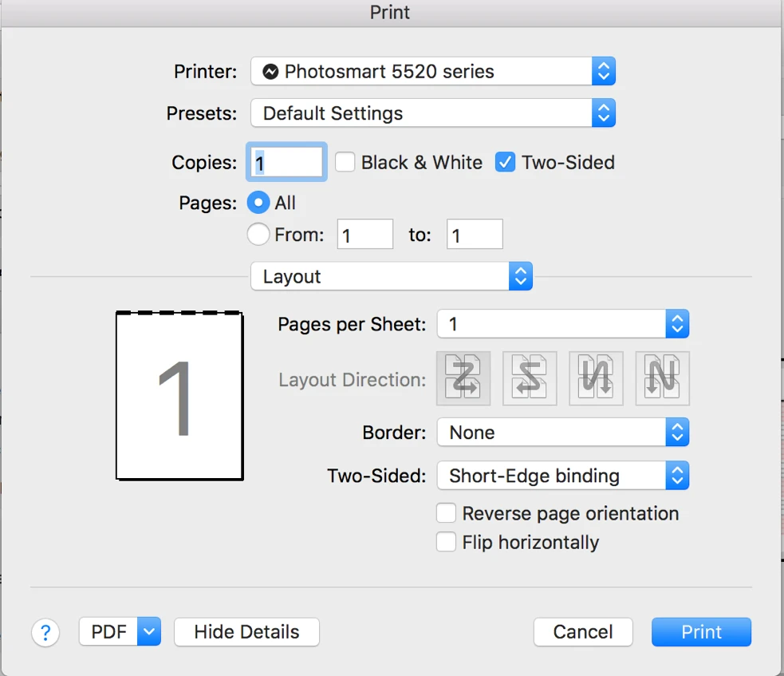
Task: Click the help question mark icon
Action: [x=45, y=632]
